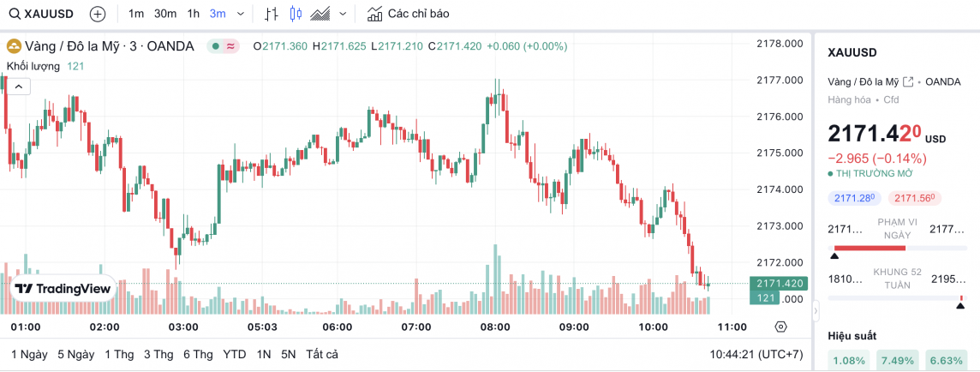Toggle the market status indicator pill

click(x=224, y=46)
